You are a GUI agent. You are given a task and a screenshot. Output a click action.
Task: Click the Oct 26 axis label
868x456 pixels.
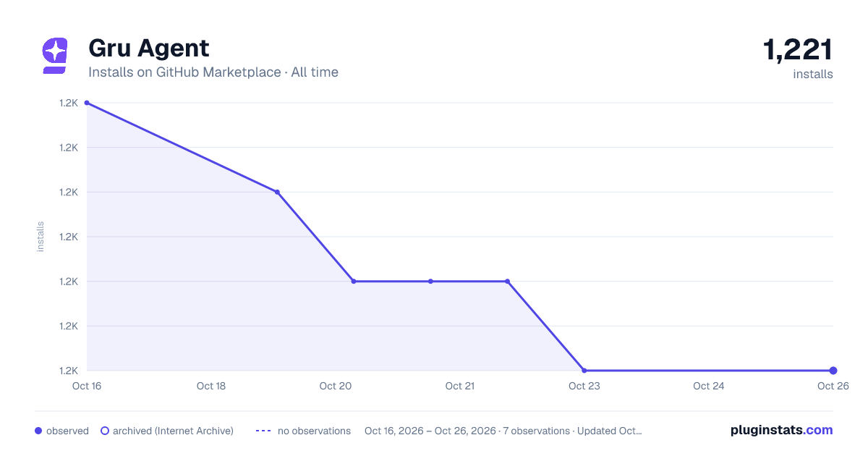832,387
